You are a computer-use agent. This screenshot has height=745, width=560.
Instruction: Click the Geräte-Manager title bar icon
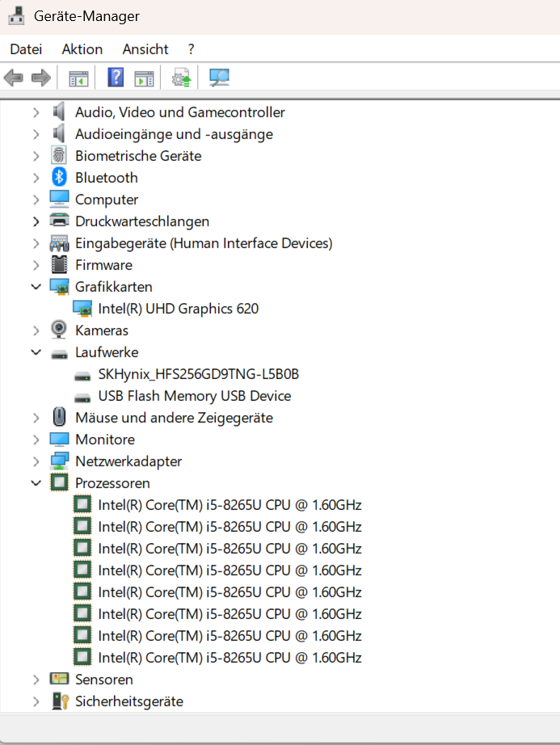(16, 15)
